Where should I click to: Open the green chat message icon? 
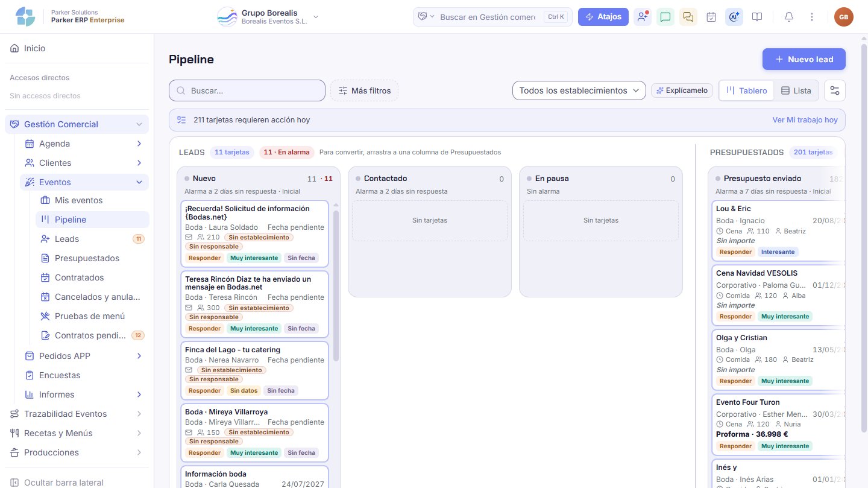point(665,17)
